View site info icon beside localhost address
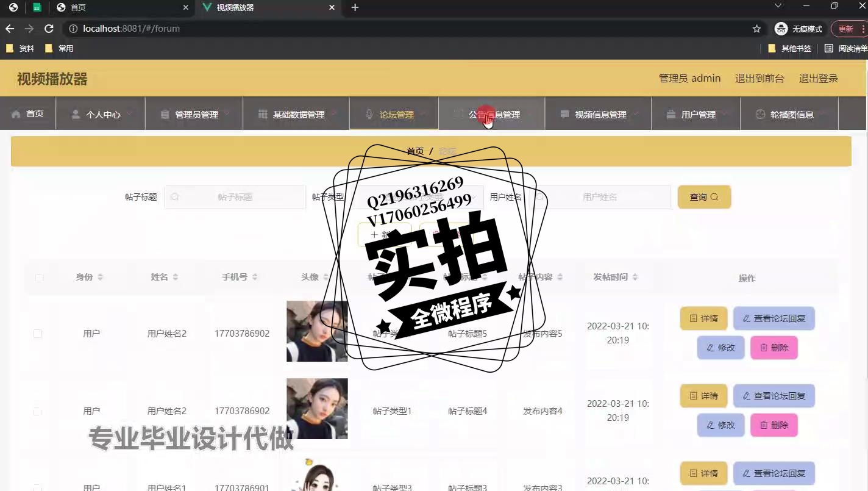868x491 pixels. tap(73, 29)
